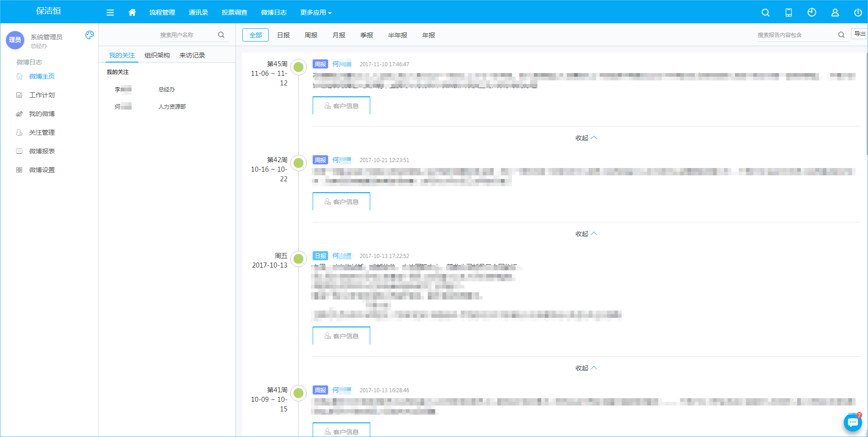This screenshot has height=437, width=868.
Task: Click the power logout icon
Action: pos(857,13)
